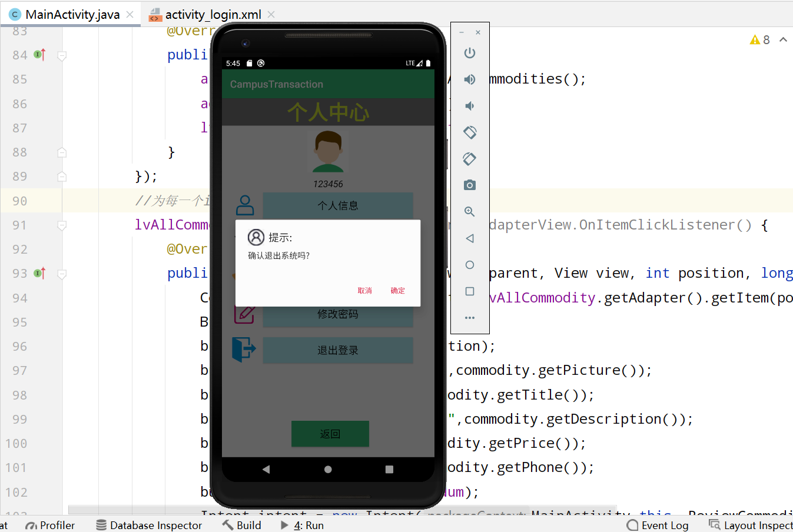793x532 pixels.
Task: Click 'getPicture' in line 97 code
Action: click(579, 370)
